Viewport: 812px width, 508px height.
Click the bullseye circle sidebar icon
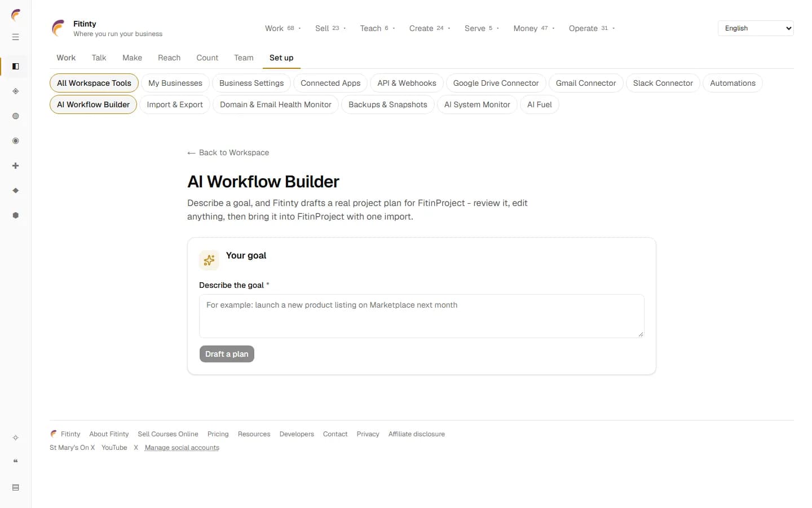click(16, 141)
